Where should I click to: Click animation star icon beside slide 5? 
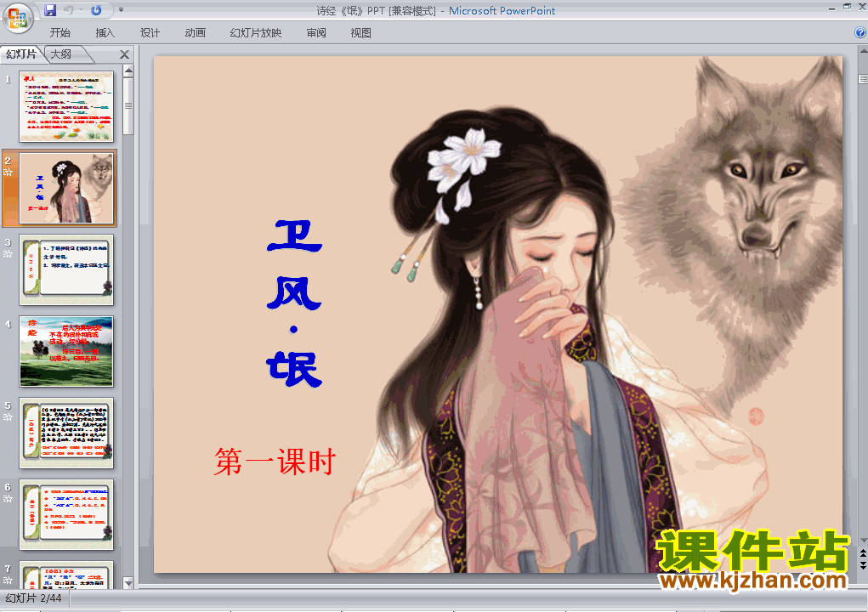[8, 417]
